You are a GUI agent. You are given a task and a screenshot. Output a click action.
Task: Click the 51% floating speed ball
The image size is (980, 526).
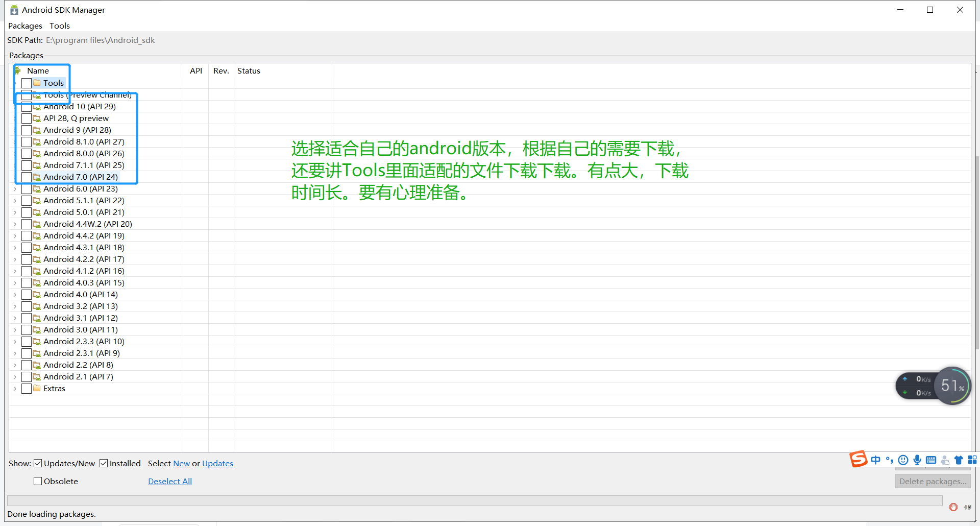pos(952,386)
